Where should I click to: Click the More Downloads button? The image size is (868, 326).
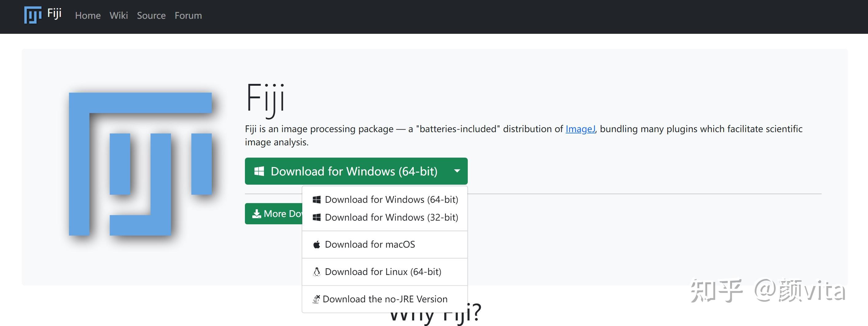pyautogui.click(x=276, y=213)
